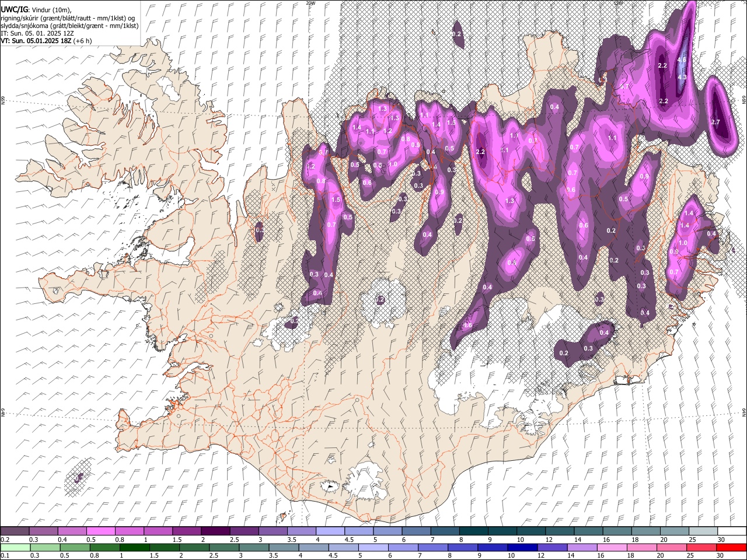747x560 pixels.
Task: Select top legend darkest purple swatch between 2 and 2.5
Action: coord(215,531)
